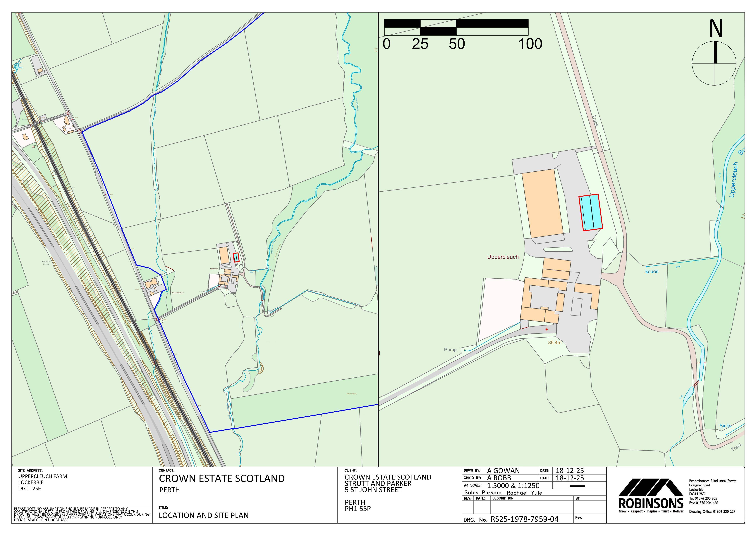Click the date '18-12-25' on the checked-by row

coord(570,478)
